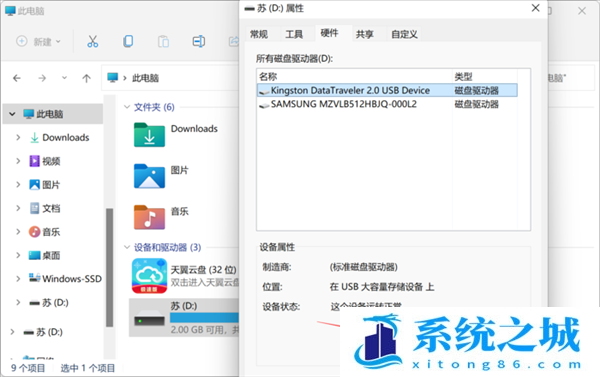Go forward with the right arrow button
Image resolution: width=600 pixels, height=377 pixels.
[42, 78]
